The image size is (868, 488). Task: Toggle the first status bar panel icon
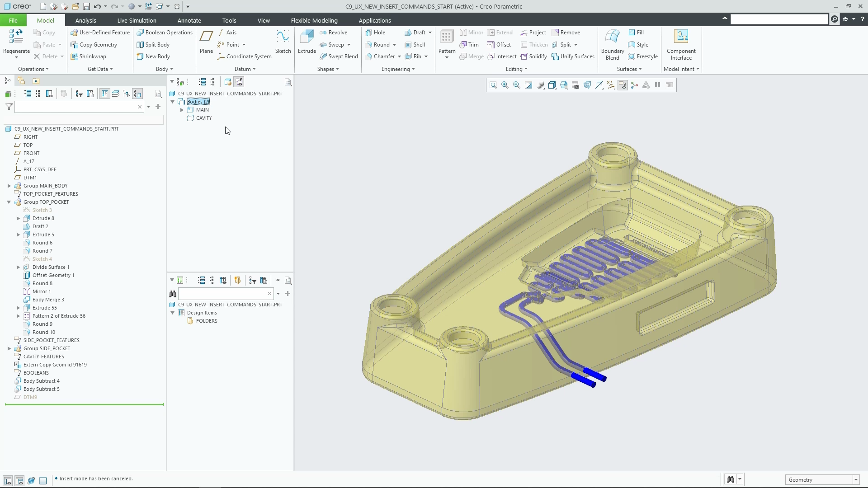point(8,481)
